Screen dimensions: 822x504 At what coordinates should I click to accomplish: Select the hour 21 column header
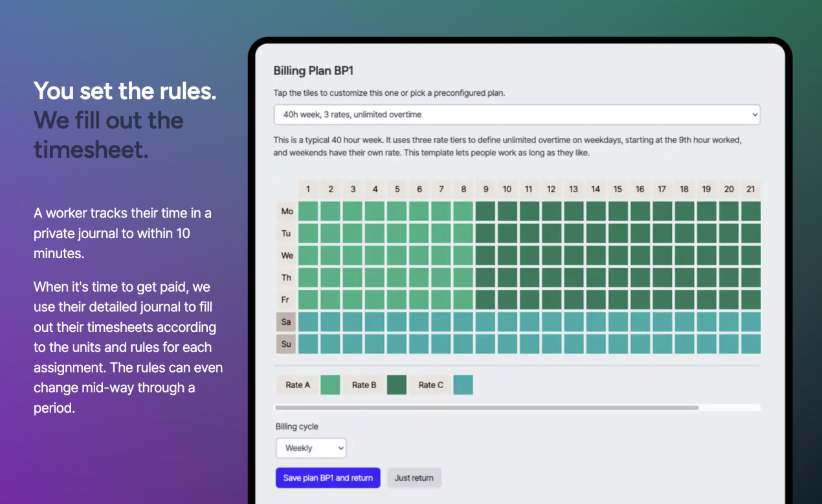pos(751,189)
